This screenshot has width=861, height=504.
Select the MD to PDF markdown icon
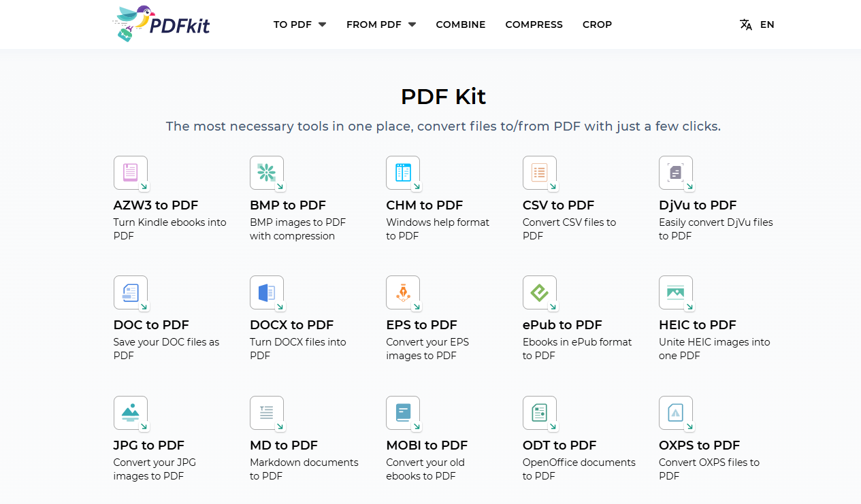coord(267,413)
